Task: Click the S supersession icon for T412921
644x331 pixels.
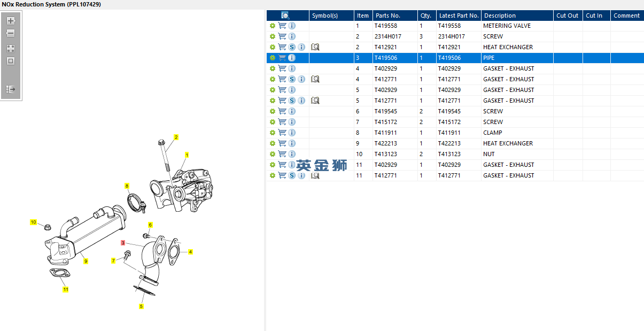Action: coord(292,47)
